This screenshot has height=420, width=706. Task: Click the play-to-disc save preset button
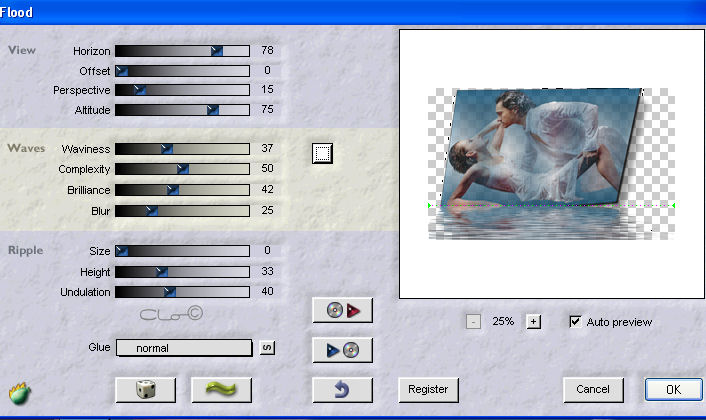(342, 350)
